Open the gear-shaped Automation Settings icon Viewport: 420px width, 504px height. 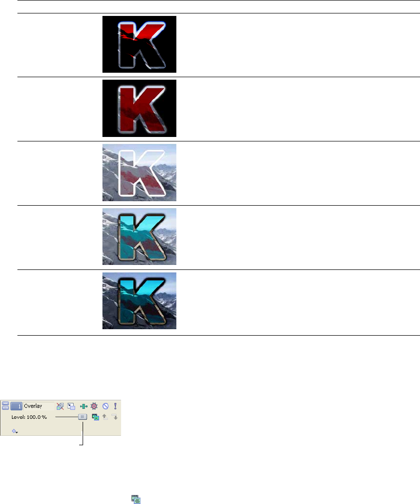[94, 406]
